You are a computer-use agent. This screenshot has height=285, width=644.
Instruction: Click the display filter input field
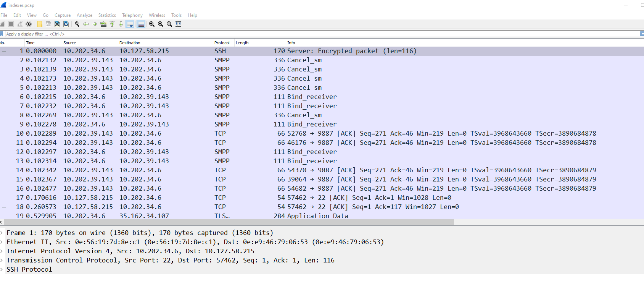305,34
